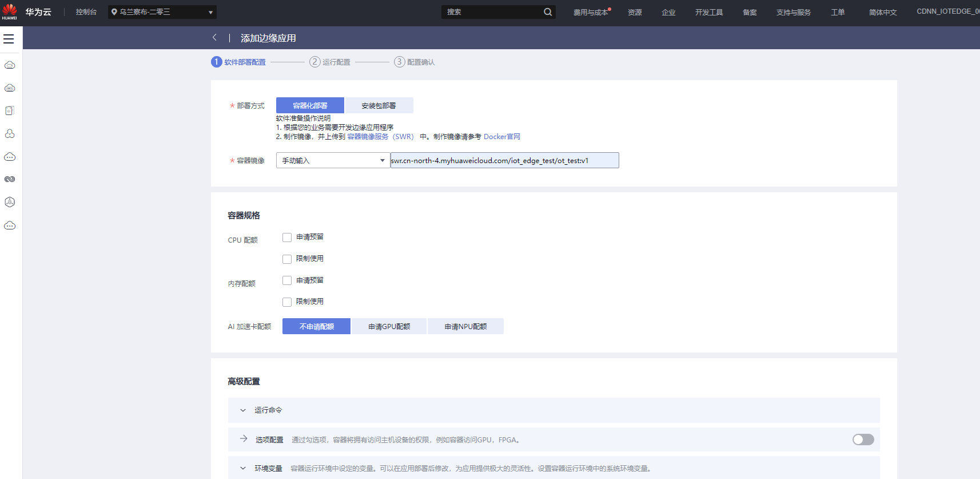Select 安装包部署 deployment mode

tap(379, 105)
